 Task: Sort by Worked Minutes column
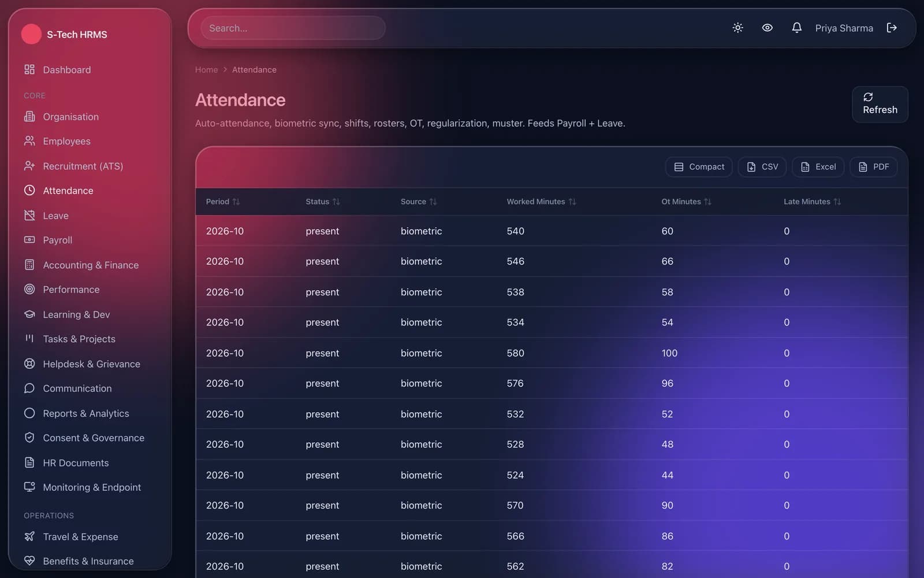click(541, 202)
